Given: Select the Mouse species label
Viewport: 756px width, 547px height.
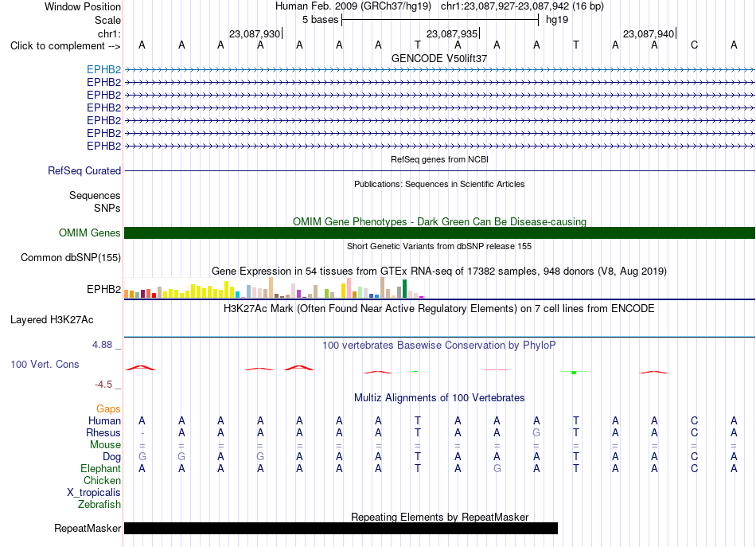Looking at the screenshot, I should pyautogui.click(x=105, y=445).
